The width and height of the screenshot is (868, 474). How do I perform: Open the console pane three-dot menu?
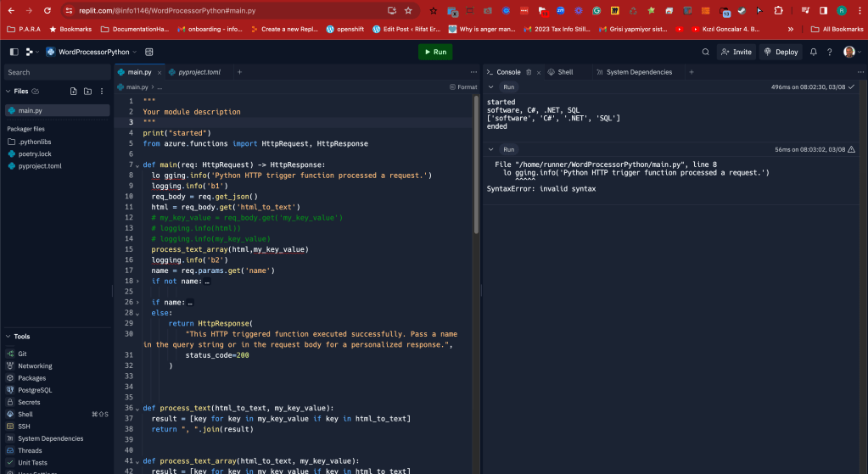point(860,72)
